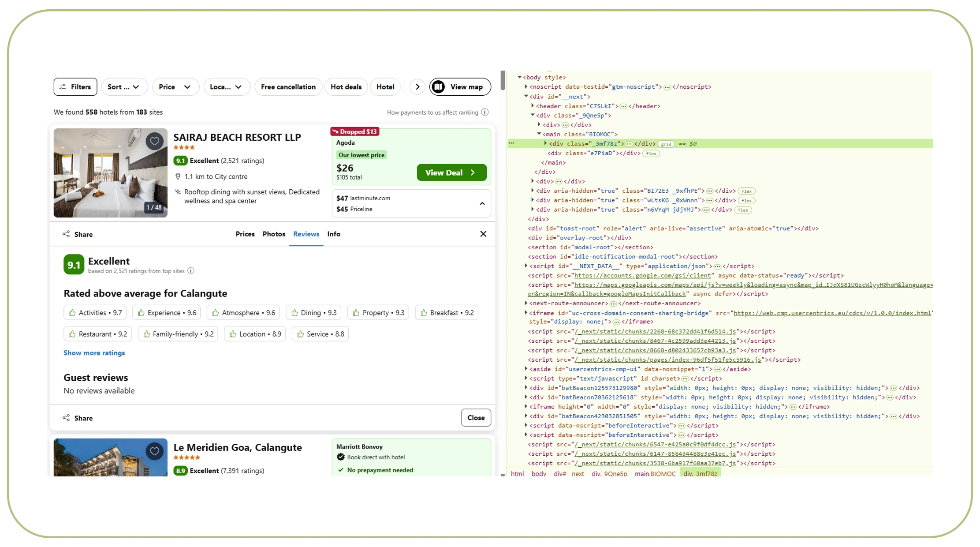
Task: Click info icon beside ratings from top sites
Action: point(191,271)
